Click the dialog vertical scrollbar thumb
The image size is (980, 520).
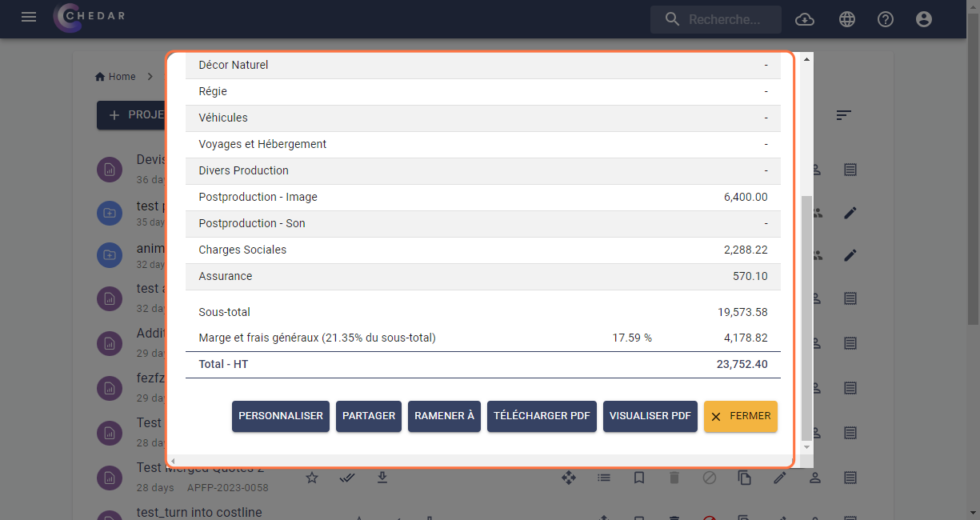point(806,317)
